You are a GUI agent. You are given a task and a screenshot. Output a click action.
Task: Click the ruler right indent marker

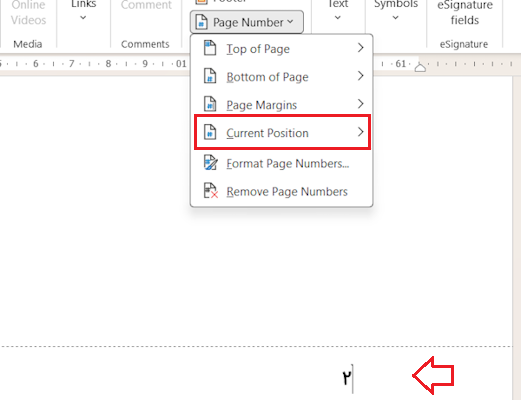click(x=420, y=67)
